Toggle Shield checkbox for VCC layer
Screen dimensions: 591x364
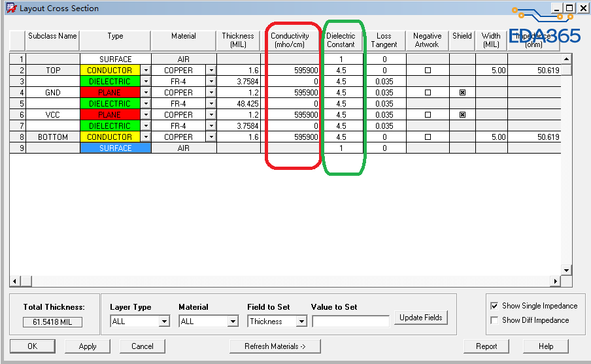pyautogui.click(x=462, y=115)
